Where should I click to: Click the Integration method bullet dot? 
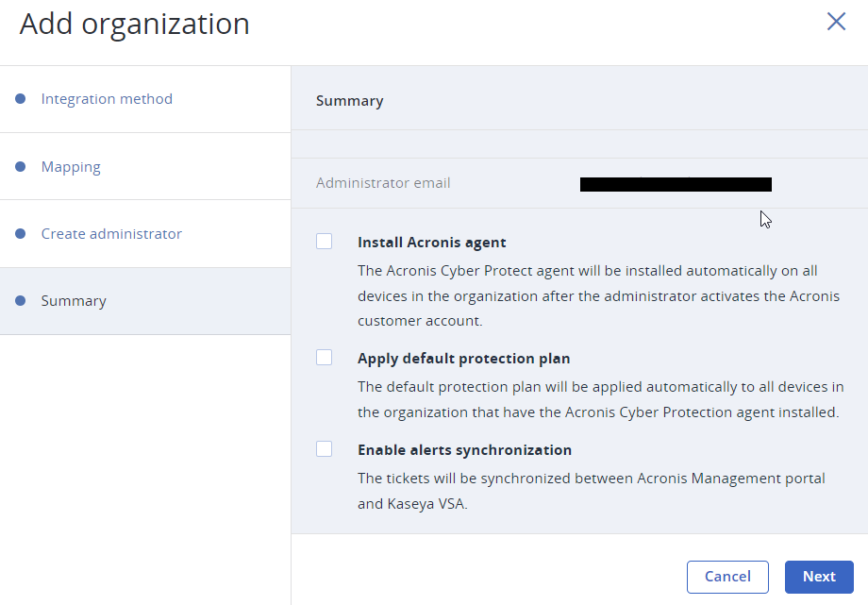point(21,98)
